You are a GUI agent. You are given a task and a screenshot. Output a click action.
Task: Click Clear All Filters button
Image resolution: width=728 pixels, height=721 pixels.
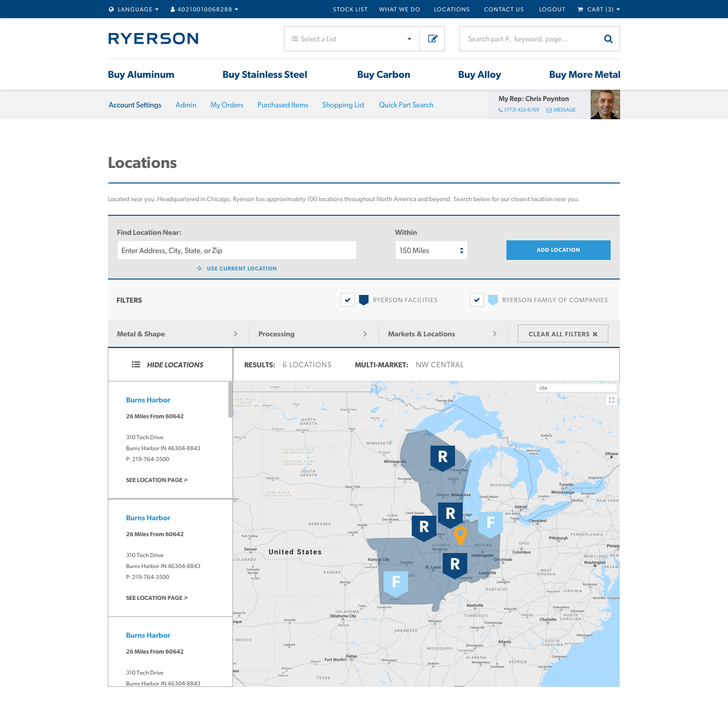tap(563, 334)
